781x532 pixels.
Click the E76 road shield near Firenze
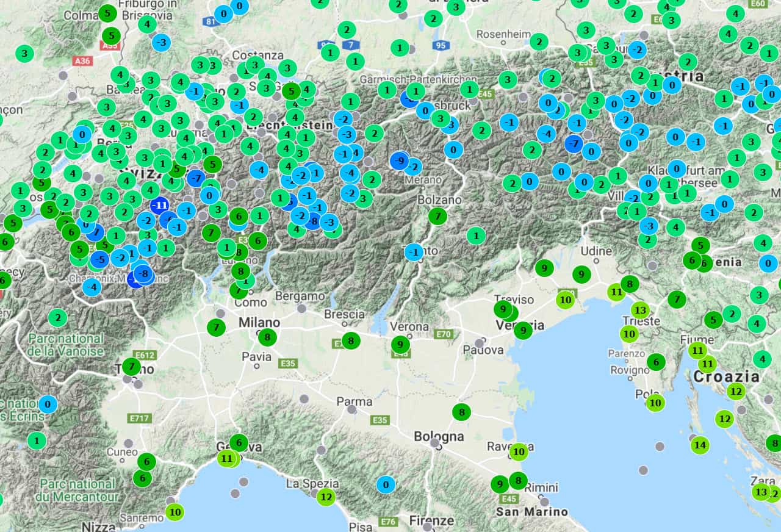point(388,522)
